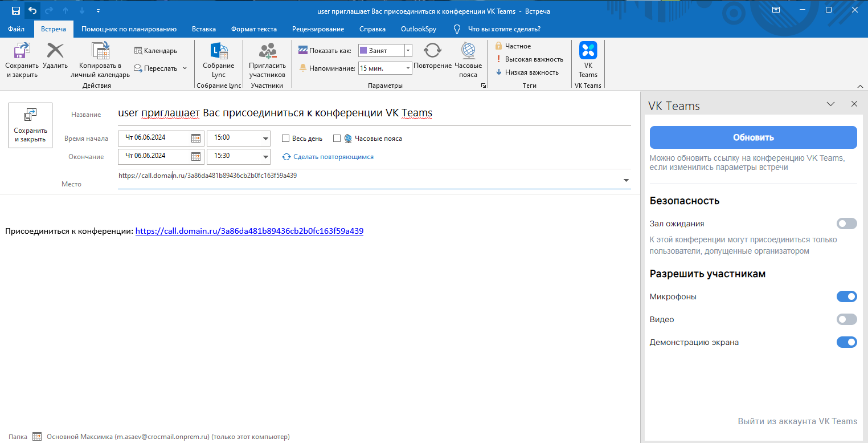Check the All day event checkbox
Image resolution: width=868 pixels, height=443 pixels.
286,139
